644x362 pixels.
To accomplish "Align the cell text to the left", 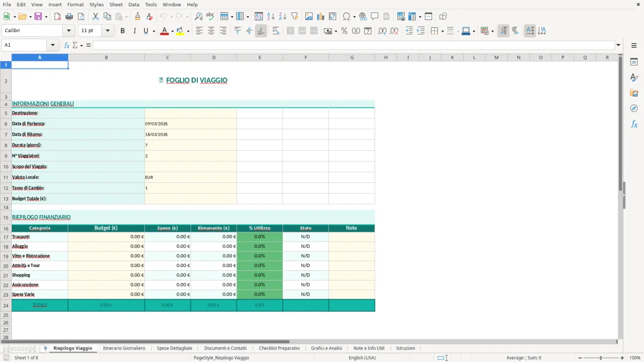I will (x=199, y=31).
